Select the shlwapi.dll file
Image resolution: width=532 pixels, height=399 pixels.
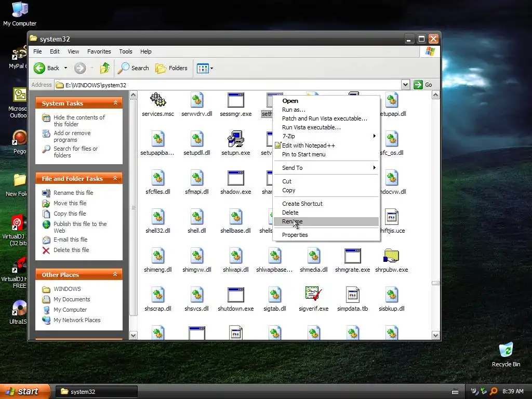tap(236, 261)
